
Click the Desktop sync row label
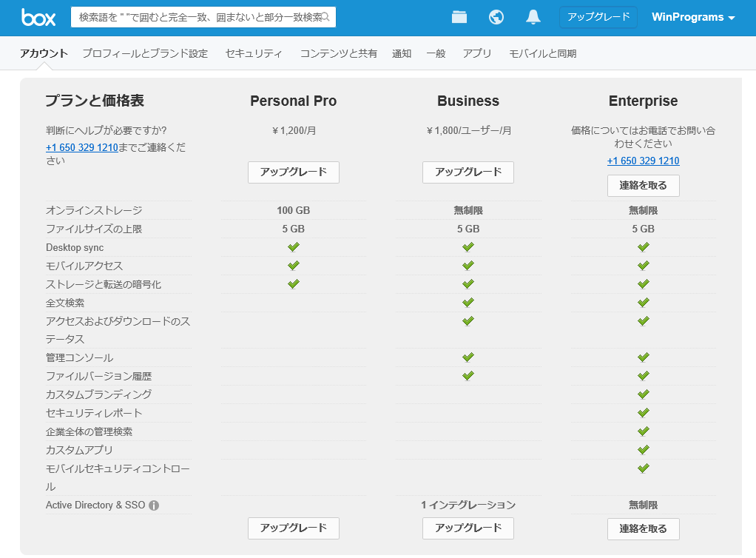coord(75,247)
